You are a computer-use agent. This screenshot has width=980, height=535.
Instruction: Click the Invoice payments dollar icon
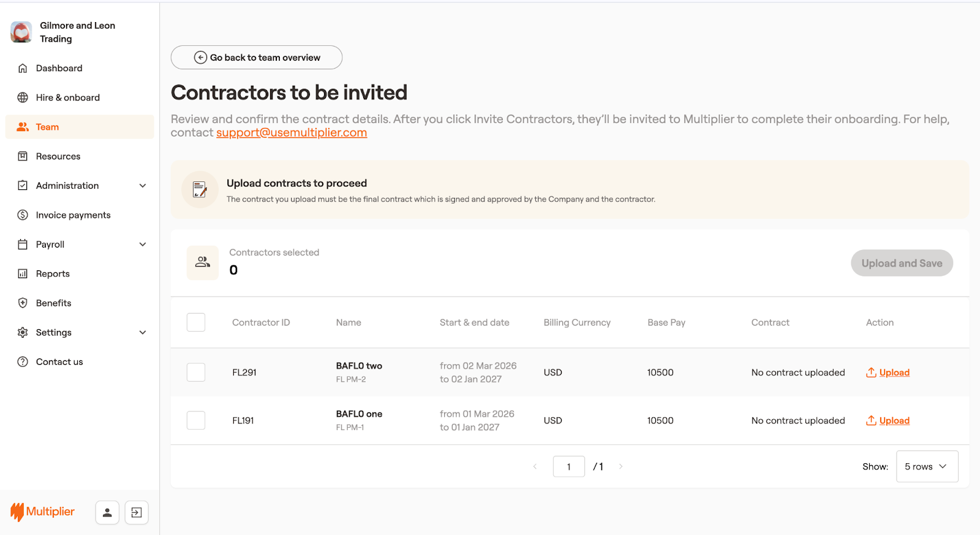coord(23,215)
